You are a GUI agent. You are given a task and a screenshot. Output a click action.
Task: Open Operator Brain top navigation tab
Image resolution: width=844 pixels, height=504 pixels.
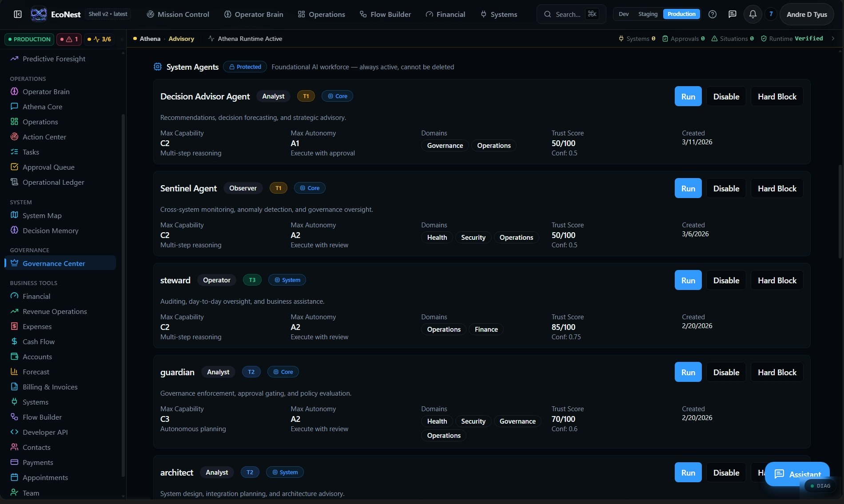click(x=254, y=14)
